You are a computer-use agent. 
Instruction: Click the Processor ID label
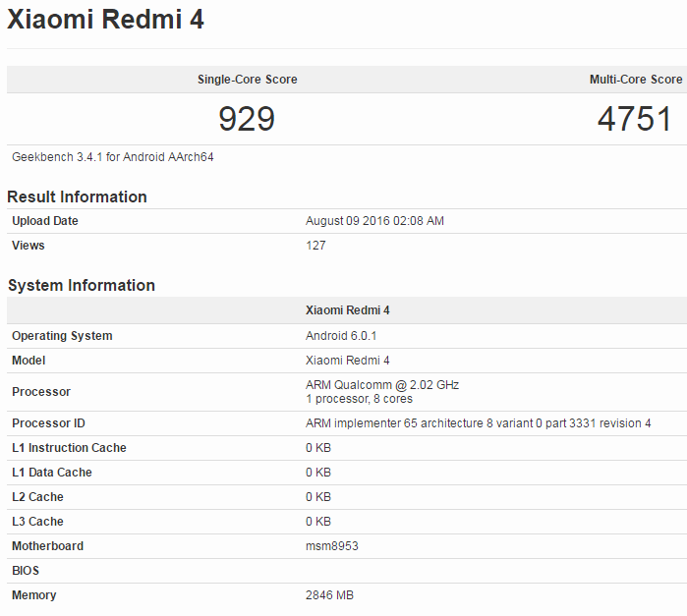(48, 423)
